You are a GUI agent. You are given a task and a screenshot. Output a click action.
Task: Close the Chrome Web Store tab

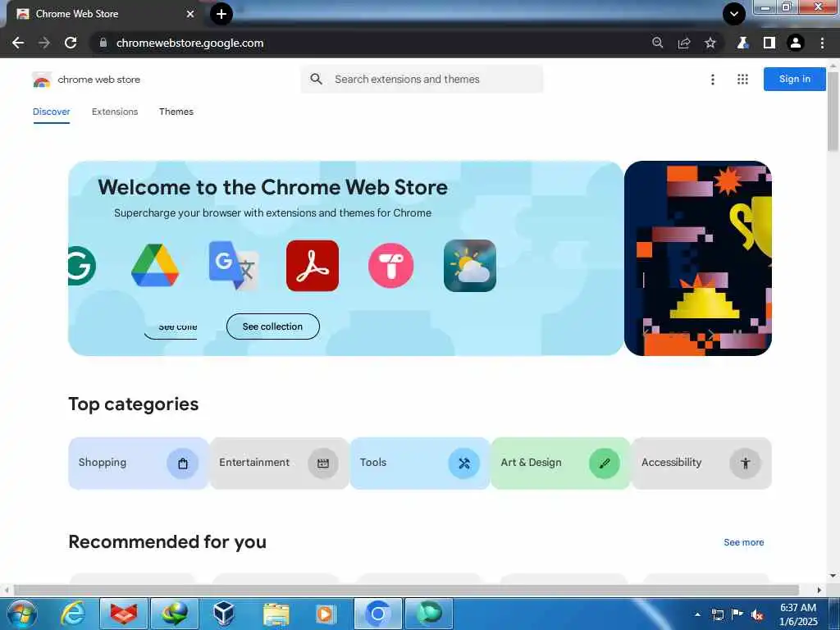click(x=190, y=14)
